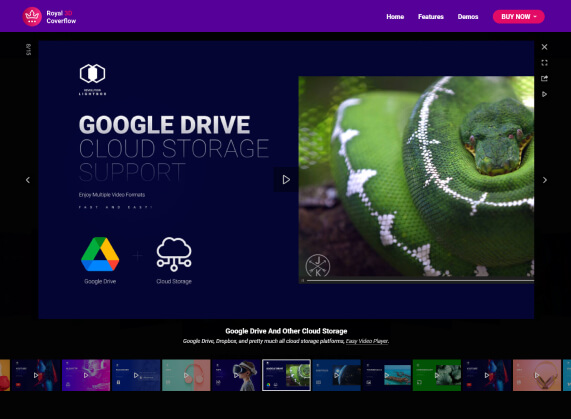Click the Cloud Storage cloud icon

[x=174, y=254]
